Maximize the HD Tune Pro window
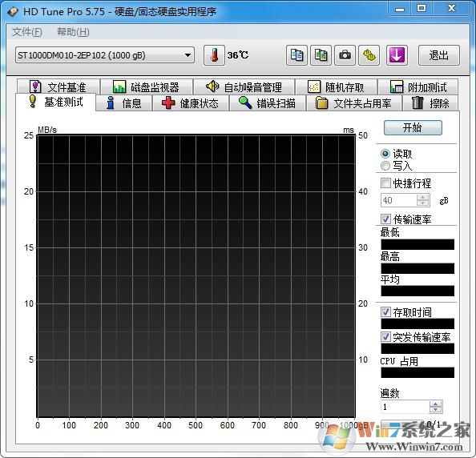This screenshot has height=458, width=476. (422, 9)
